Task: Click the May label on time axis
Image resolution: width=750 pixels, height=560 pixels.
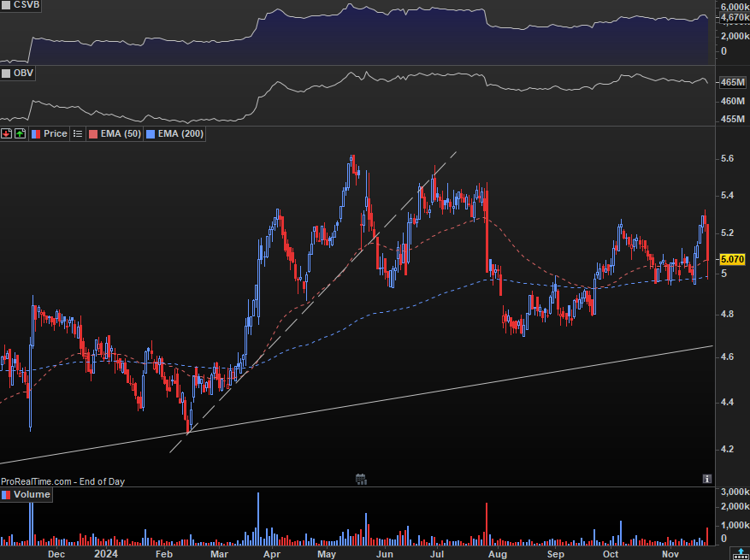Action: pyautogui.click(x=327, y=554)
